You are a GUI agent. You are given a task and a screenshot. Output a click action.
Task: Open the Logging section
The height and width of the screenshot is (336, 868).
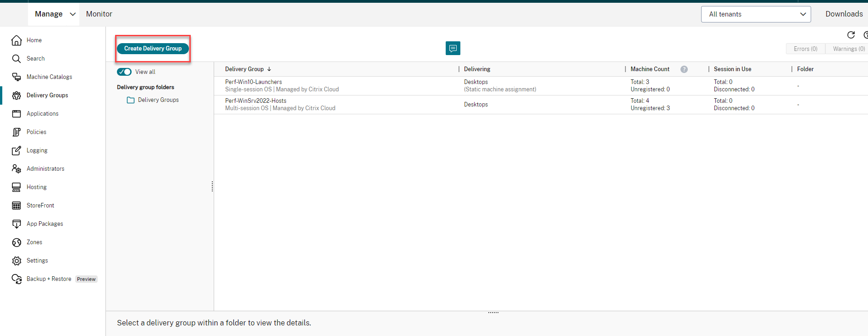pos(37,151)
